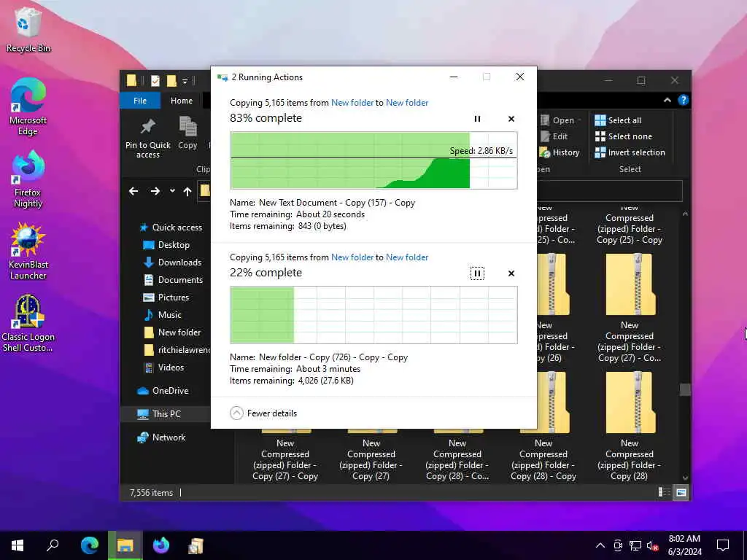Collapse with the Fewer details chevron
Image resolution: width=747 pixels, height=560 pixels.
point(237,413)
